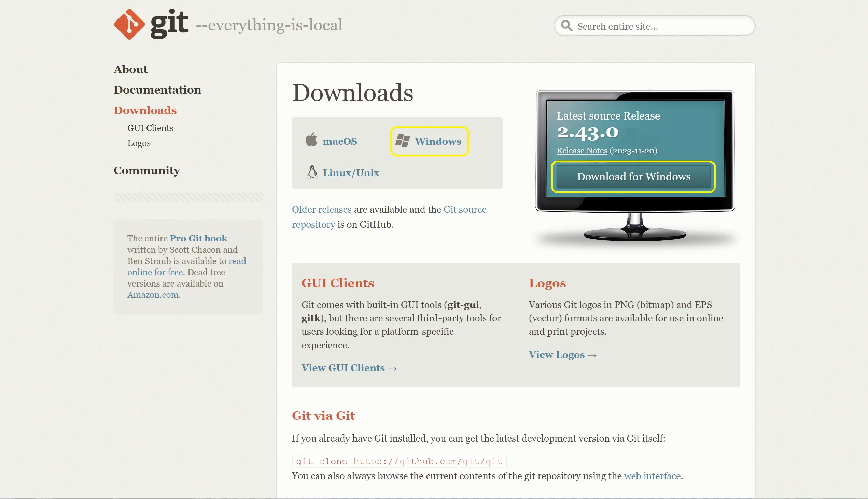868x499 pixels.
Task: Click the 2.43.0 version number
Action: click(x=587, y=133)
